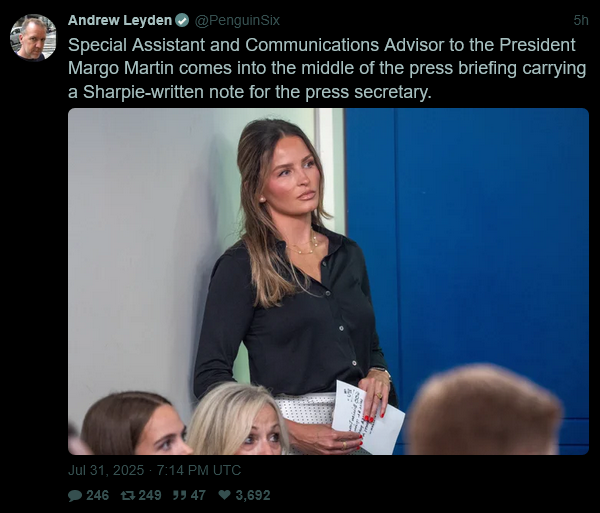
Task: Click the blue door area of the photo
Action: coord(467,237)
